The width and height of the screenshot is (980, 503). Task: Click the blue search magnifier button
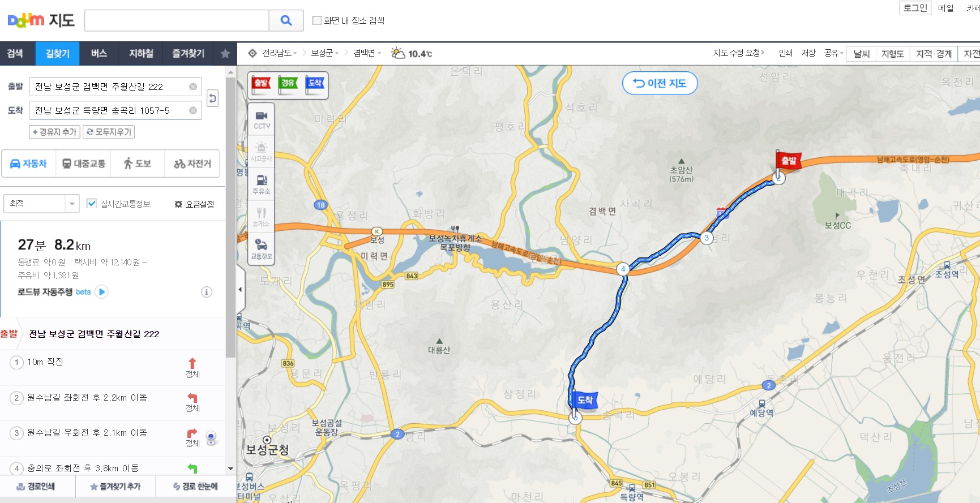(x=286, y=20)
